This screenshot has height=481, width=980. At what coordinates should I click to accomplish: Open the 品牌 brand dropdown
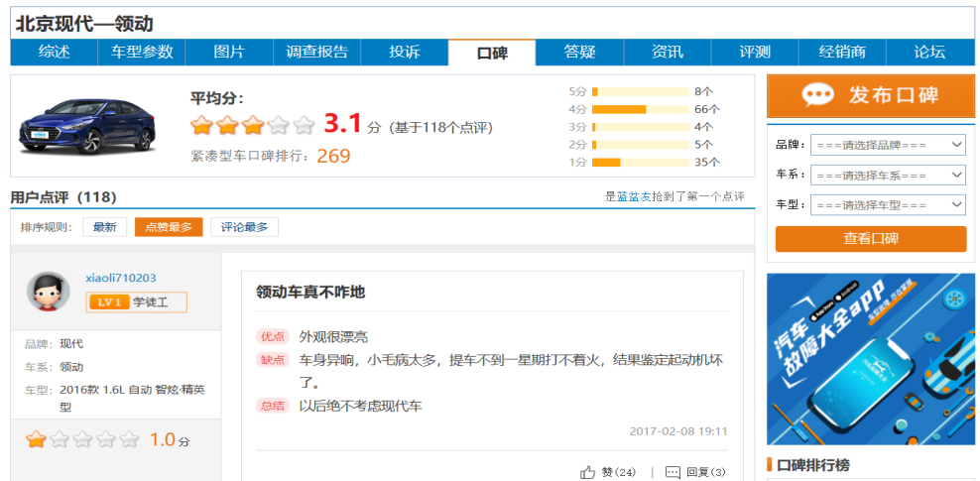pos(888,145)
